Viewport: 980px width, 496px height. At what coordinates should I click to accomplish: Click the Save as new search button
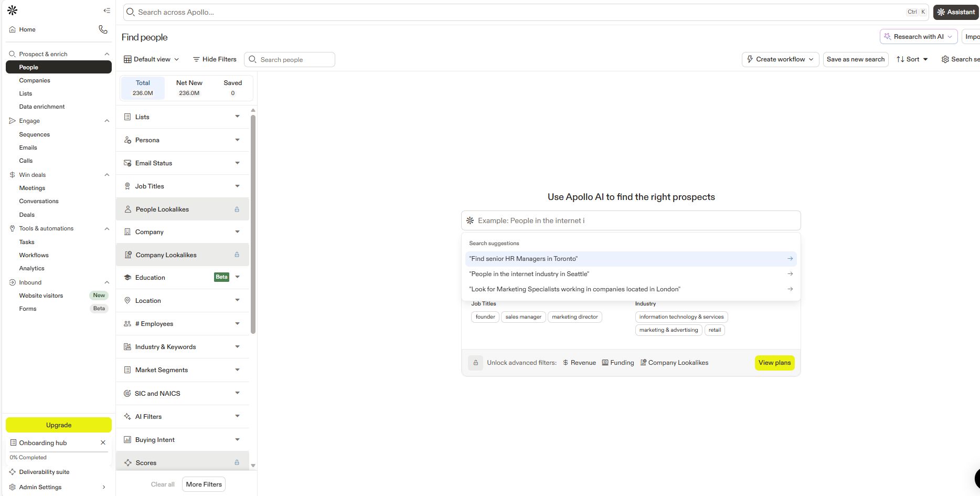pyautogui.click(x=856, y=59)
